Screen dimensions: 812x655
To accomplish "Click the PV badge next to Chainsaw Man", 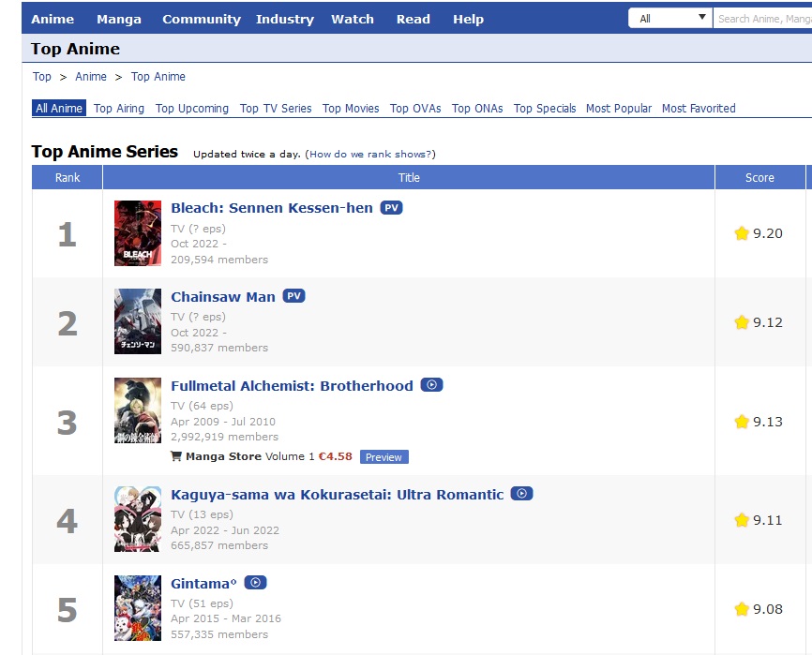I will (x=293, y=296).
